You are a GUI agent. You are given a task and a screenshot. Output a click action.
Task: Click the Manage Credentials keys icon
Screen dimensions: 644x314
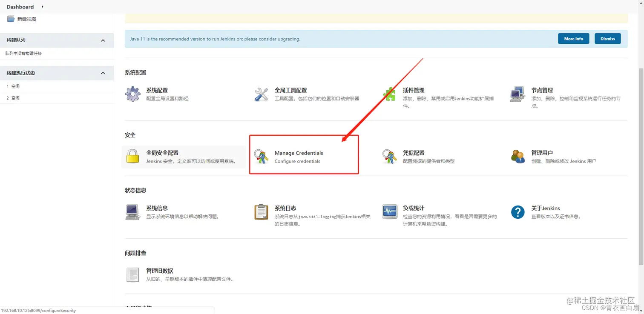262,157
